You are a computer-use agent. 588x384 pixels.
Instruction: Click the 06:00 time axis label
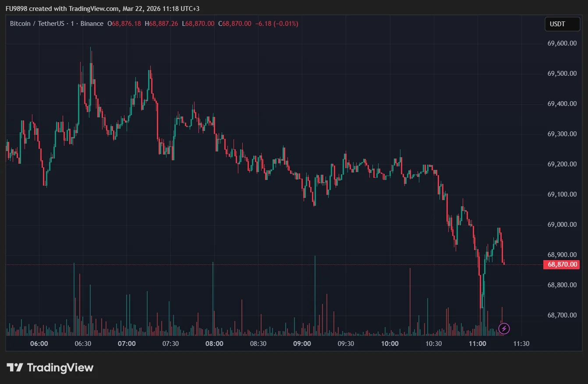[x=39, y=344]
